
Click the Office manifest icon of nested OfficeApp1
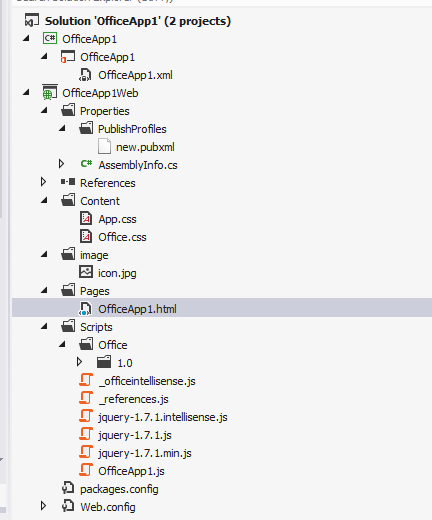coord(68,57)
